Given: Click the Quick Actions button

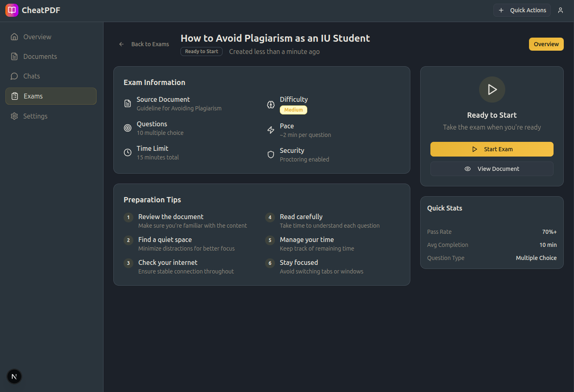Looking at the screenshot, I should click(x=522, y=10).
